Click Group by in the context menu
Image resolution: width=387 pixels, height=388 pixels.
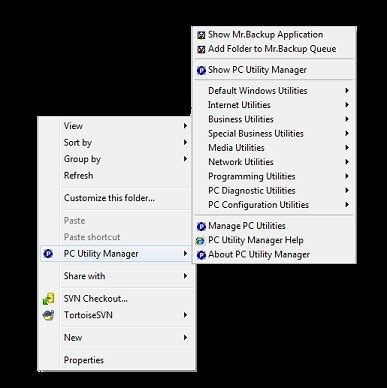tap(116, 159)
